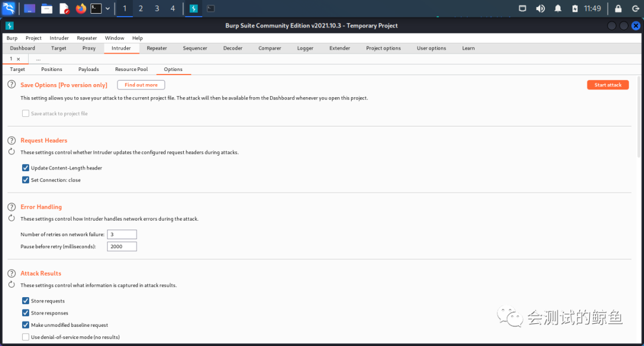Click the lock screen icon
The width and height of the screenshot is (644, 346).
pos(618,8)
